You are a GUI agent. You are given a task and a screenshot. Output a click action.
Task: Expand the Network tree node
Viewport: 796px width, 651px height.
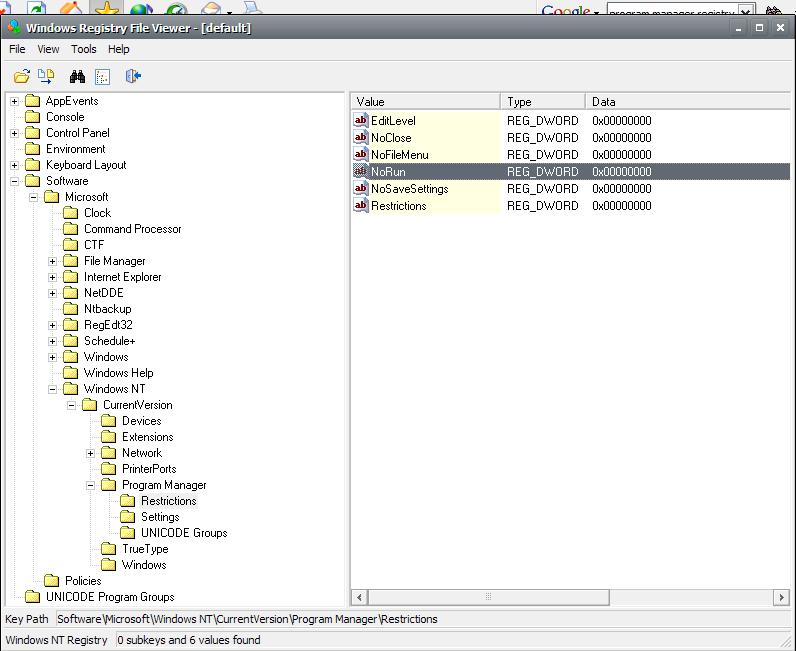pyautogui.click(x=90, y=453)
